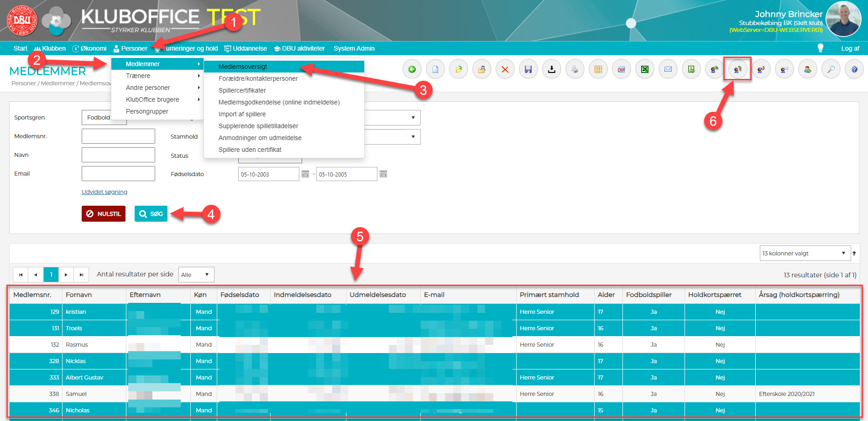The width and height of the screenshot is (868, 421).
Task: Open the Personer menu
Action: pos(131,48)
